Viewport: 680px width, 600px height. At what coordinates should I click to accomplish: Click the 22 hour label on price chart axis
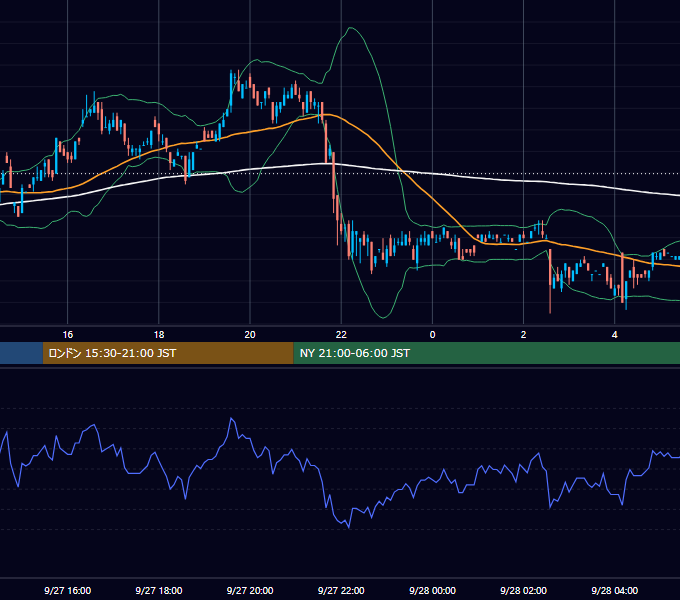click(341, 335)
